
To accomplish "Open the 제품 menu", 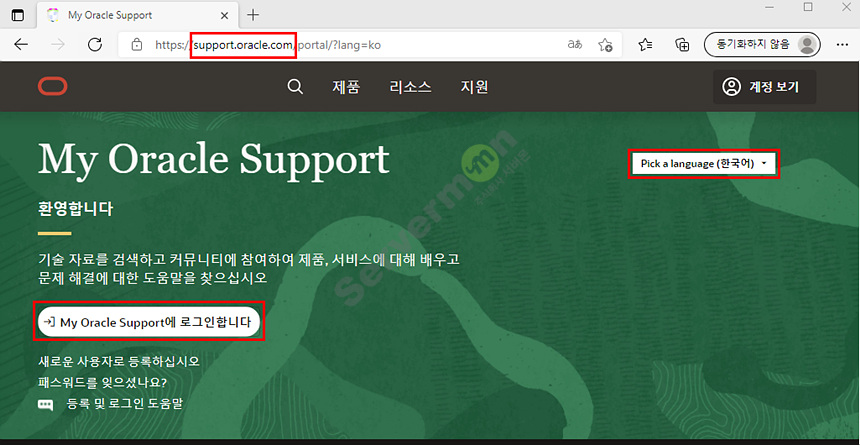I will (346, 87).
